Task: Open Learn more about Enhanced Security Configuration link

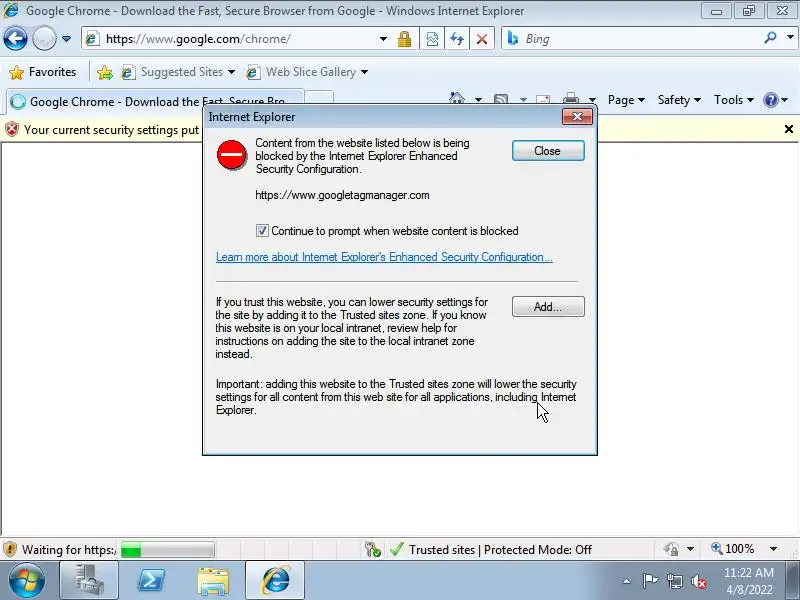Action: point(384,257)
